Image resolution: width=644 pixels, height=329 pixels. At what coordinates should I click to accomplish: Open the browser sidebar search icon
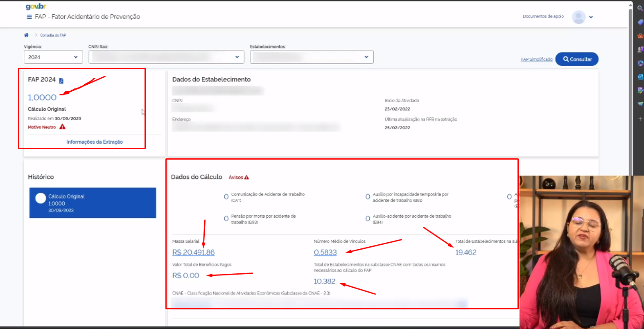(x=640, y=8)
